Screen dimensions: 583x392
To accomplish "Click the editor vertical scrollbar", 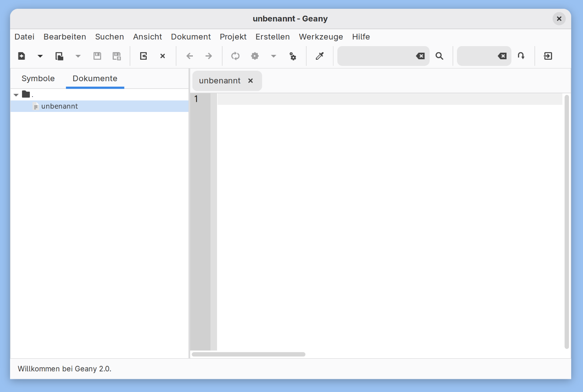I will [x=567, y=222].
